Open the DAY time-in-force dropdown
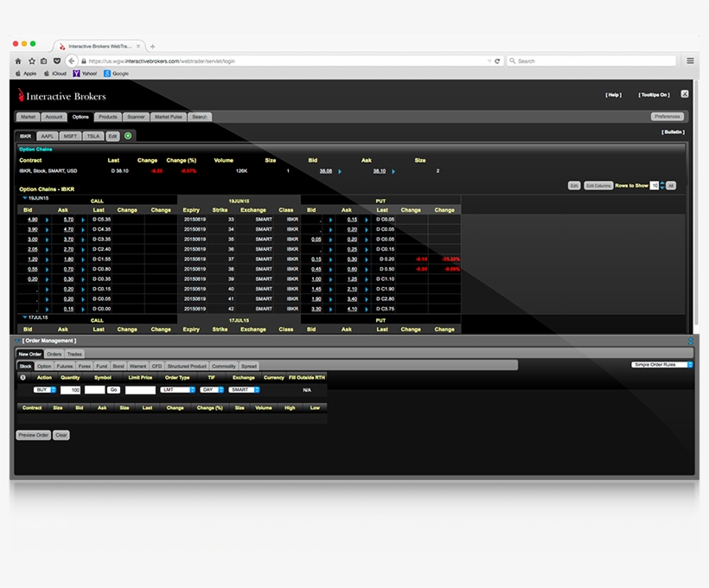This screenshot has height=588, width=709. click(x=212, y=390)
